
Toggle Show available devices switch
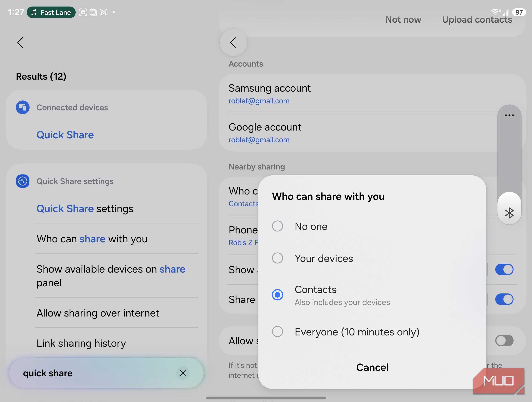click(x=504, y=269)
